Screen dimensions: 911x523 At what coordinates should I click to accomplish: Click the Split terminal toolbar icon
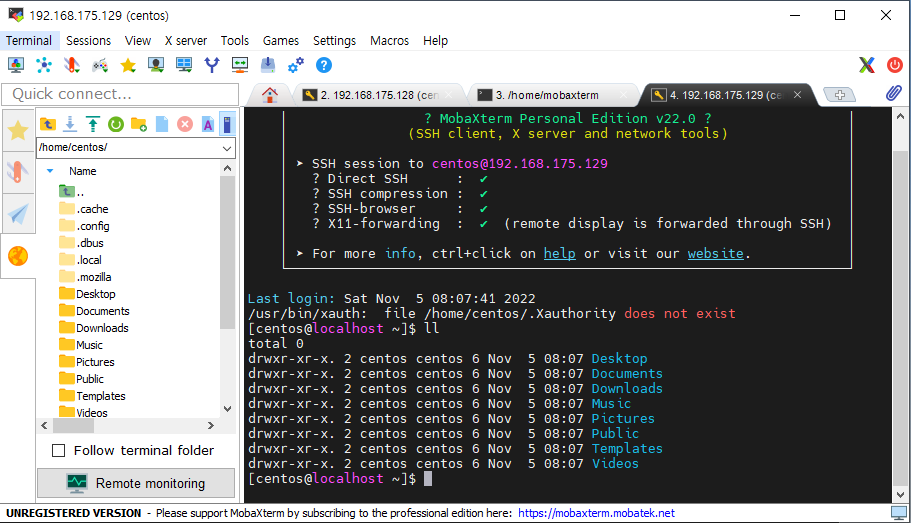click(184, 65)
